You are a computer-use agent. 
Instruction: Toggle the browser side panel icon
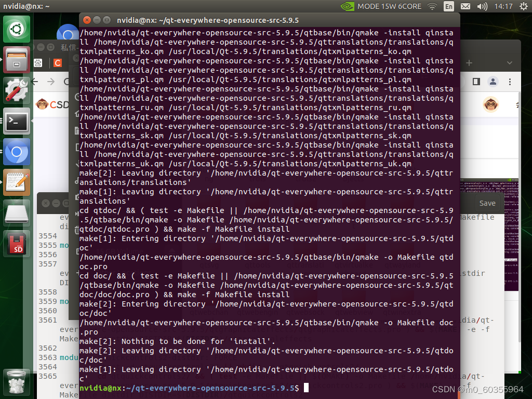coord(476,82)
